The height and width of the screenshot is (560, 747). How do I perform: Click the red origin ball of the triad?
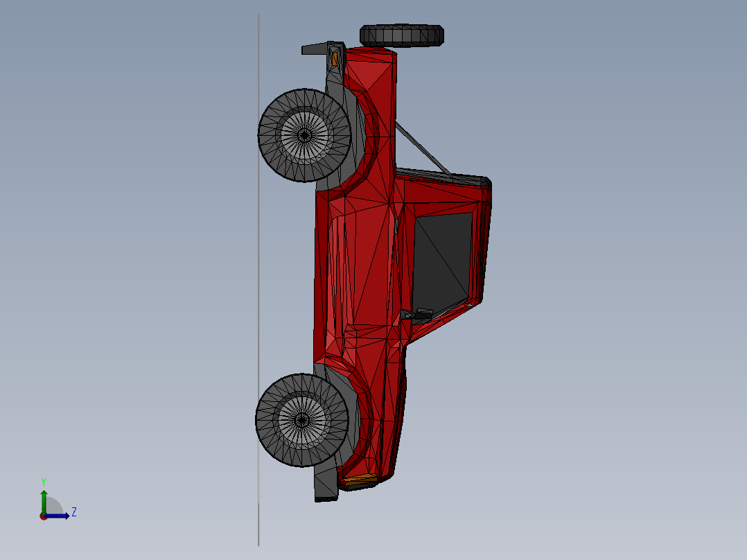click(x=43, y=516)
